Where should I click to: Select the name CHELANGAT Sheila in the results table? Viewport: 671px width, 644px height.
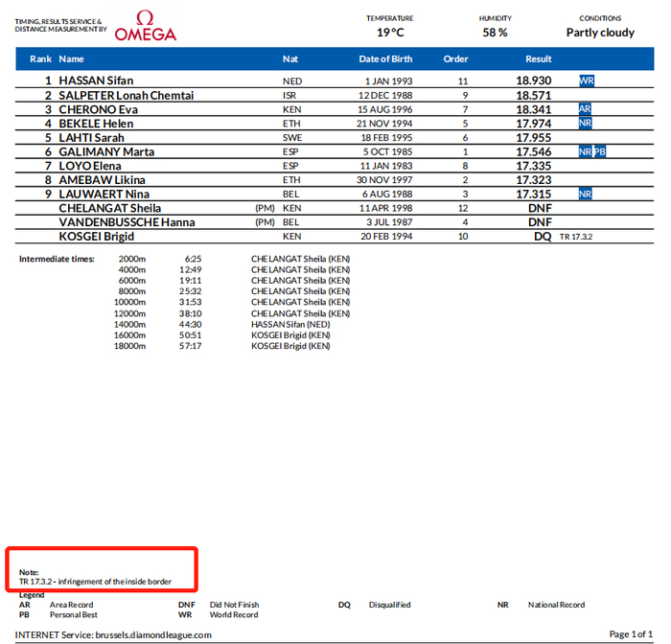coord(110,208)
